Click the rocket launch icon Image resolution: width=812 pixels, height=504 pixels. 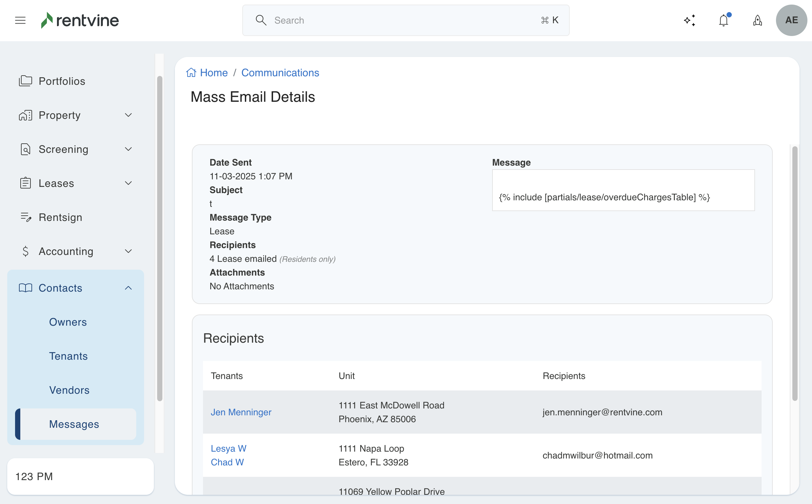point(757,20)
